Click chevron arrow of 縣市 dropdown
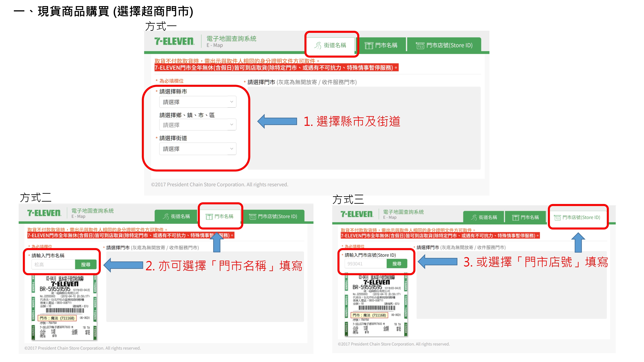This screenshot has width=644, height=362. click(232, 102)
